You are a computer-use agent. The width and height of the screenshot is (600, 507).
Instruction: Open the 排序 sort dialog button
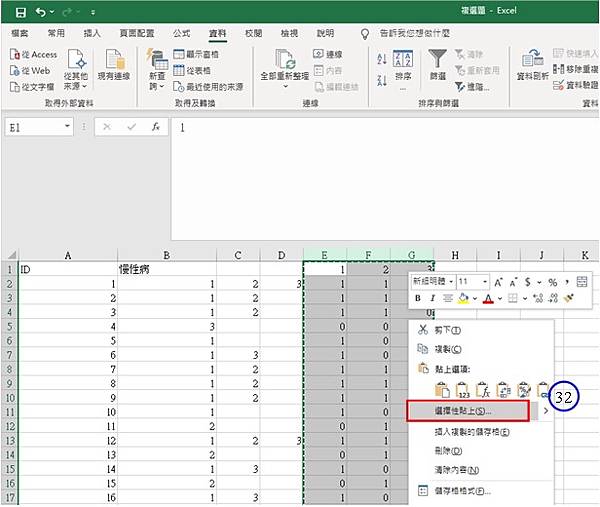point(403,69)
